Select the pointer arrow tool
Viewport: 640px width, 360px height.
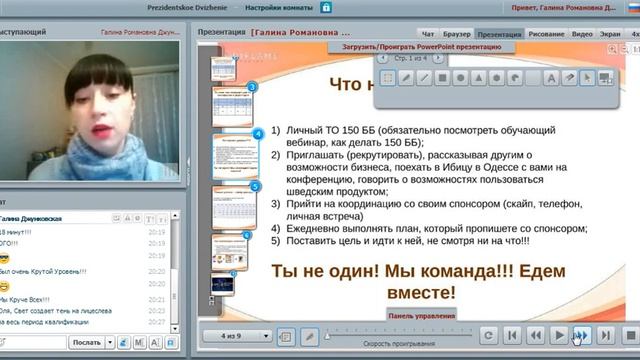(587, 78)
